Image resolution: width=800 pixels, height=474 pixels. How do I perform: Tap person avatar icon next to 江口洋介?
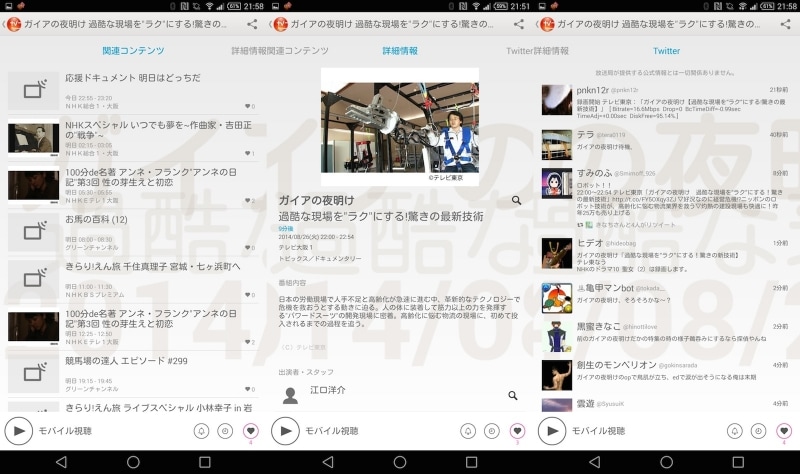click(290, 395)
